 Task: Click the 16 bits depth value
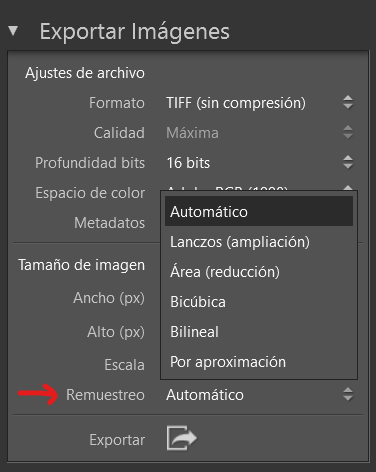coord(188,163)
